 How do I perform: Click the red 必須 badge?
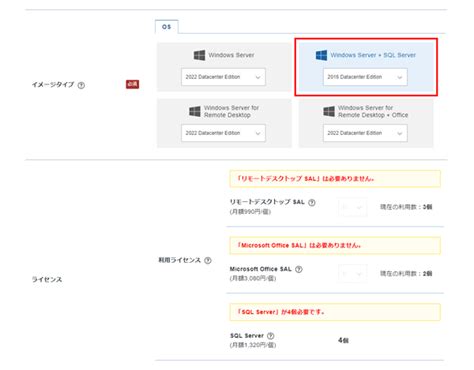pyautogui.click(x=132, y=84)
